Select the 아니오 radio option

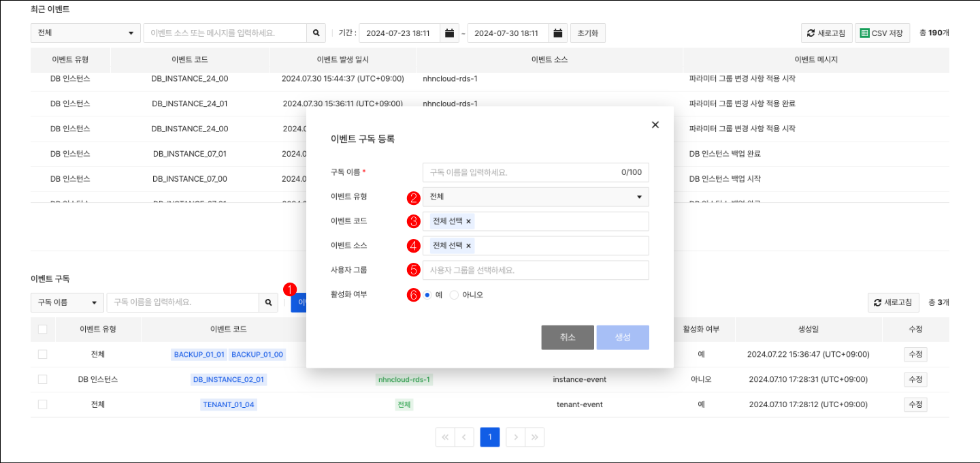455,295
